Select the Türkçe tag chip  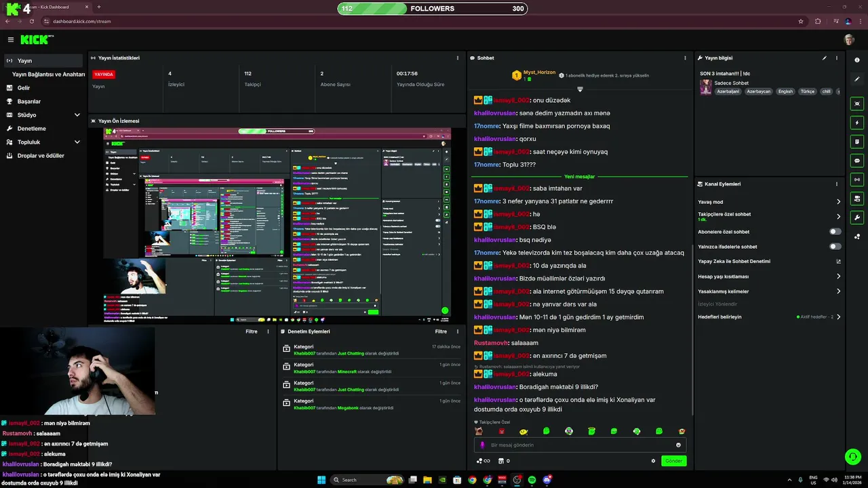click(807, 91)
